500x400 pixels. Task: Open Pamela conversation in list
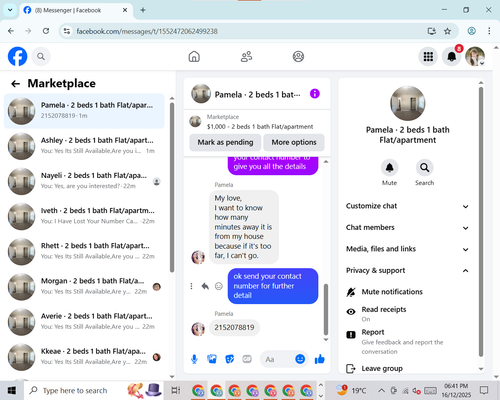[x=84, y=111]
